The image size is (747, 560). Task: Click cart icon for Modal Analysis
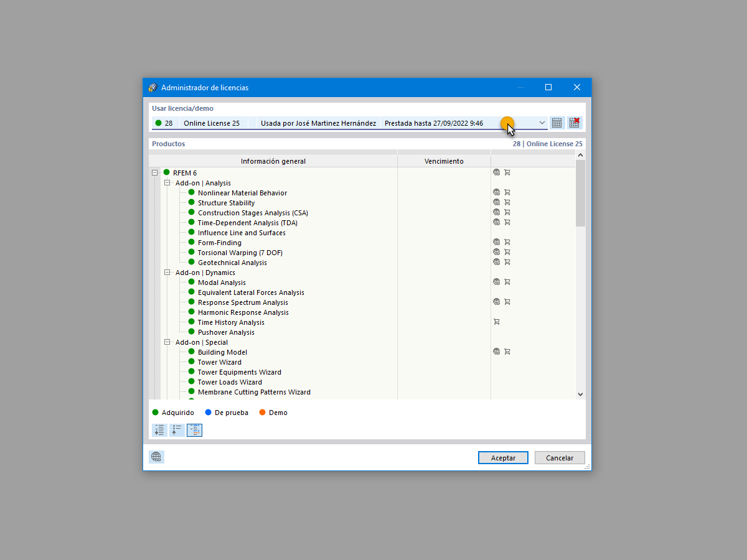(507, 282)
